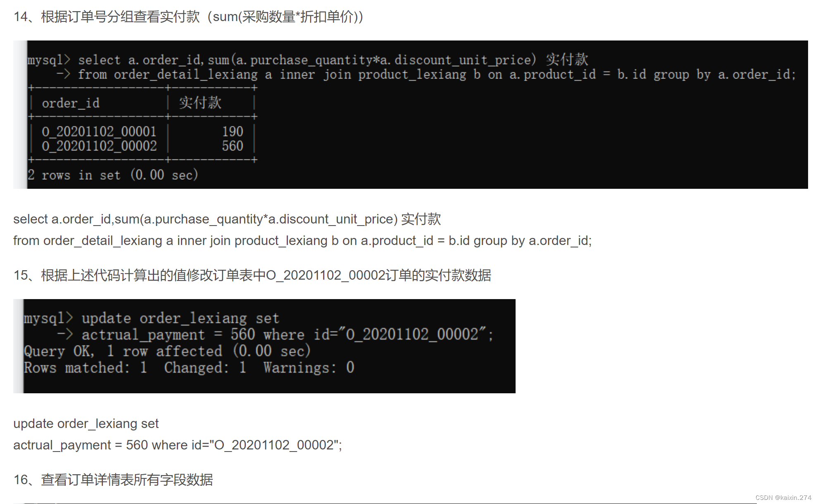Click the 'from order_detail_lexiang a inner join' text line
Screen dimensions: 818x504
302,240
